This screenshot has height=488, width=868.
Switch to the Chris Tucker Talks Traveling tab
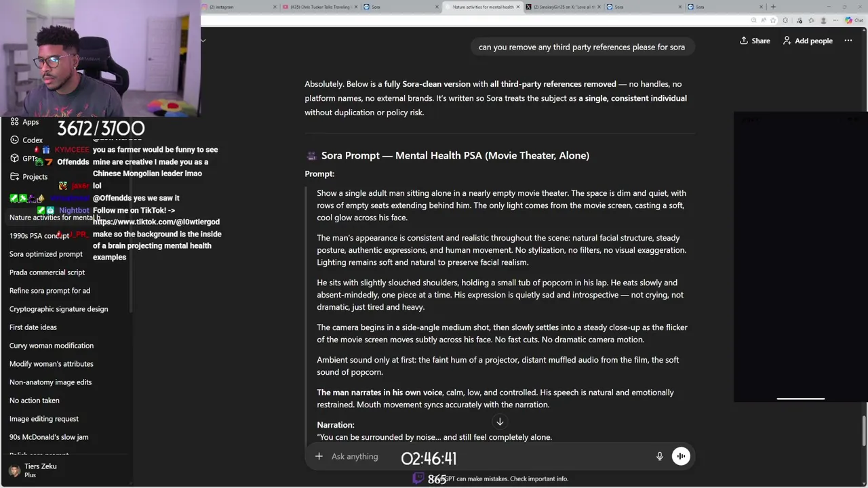(319, 7)
